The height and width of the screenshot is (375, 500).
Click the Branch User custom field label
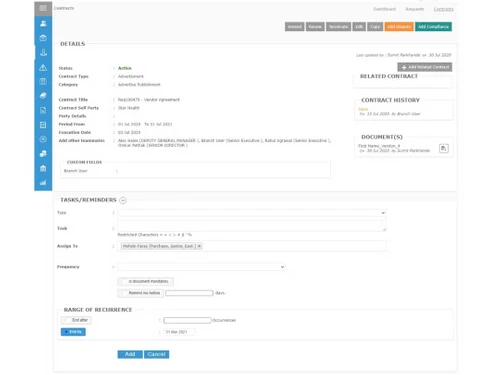pos(76,171)
